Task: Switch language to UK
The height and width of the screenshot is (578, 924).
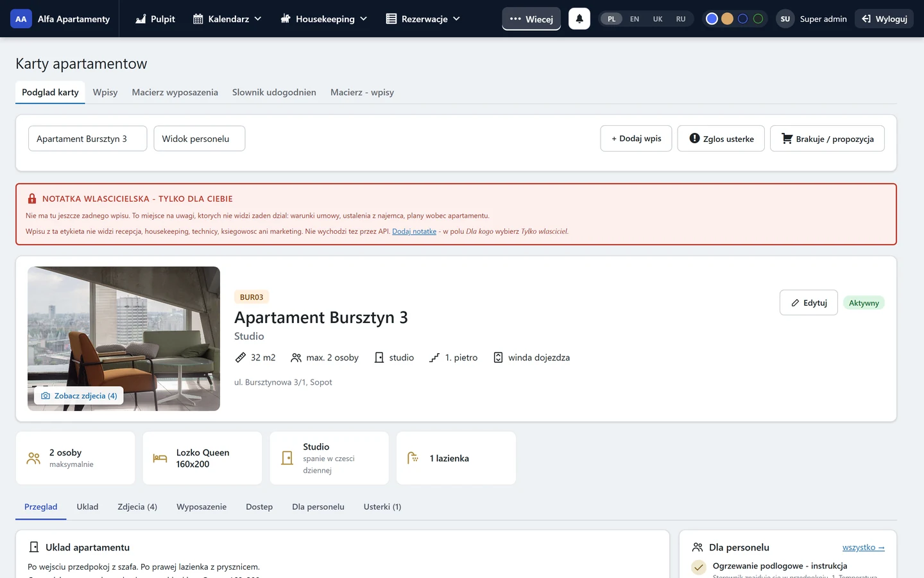Action: click(x=658, y=19)
